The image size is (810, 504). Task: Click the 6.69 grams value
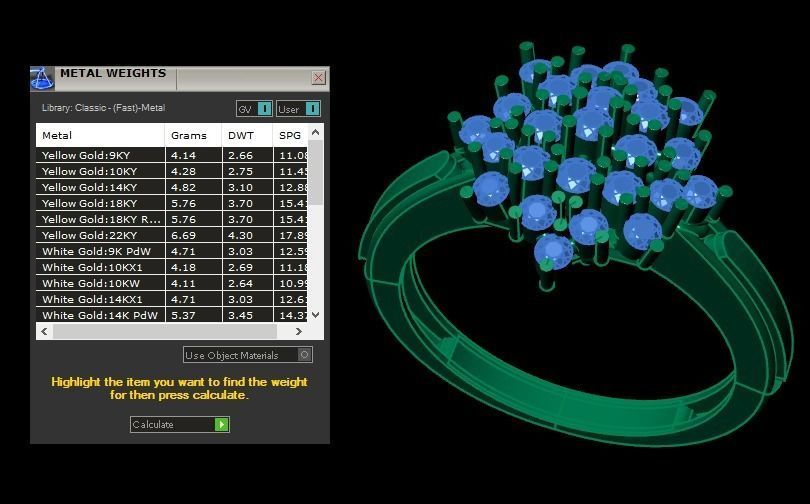tap(183, 235)
